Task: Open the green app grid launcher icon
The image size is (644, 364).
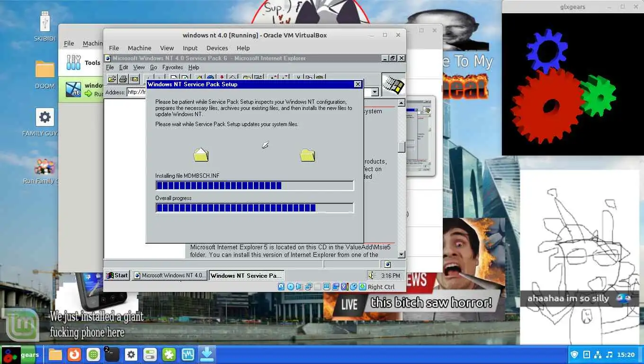Action: point(93,355)
